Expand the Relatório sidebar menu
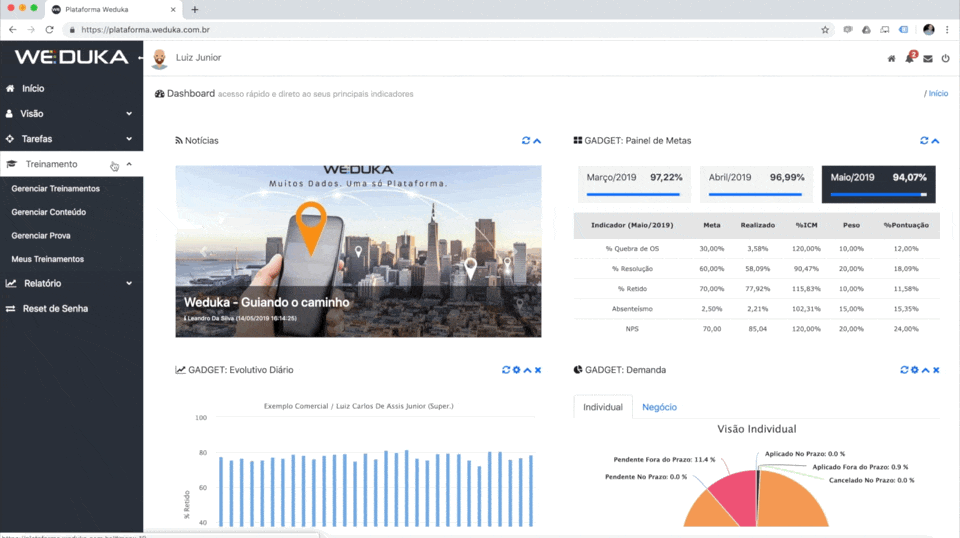960x538 pixels. [72, 283]
